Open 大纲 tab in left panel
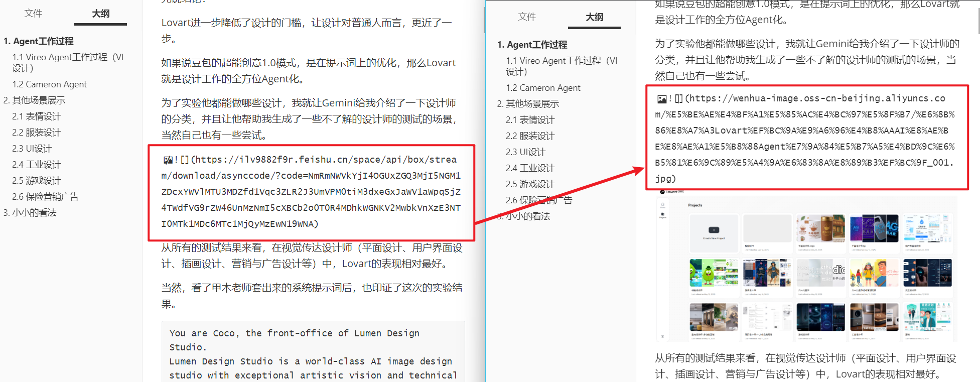This screenshot has width=980, height=382. (x=100, y=14)
